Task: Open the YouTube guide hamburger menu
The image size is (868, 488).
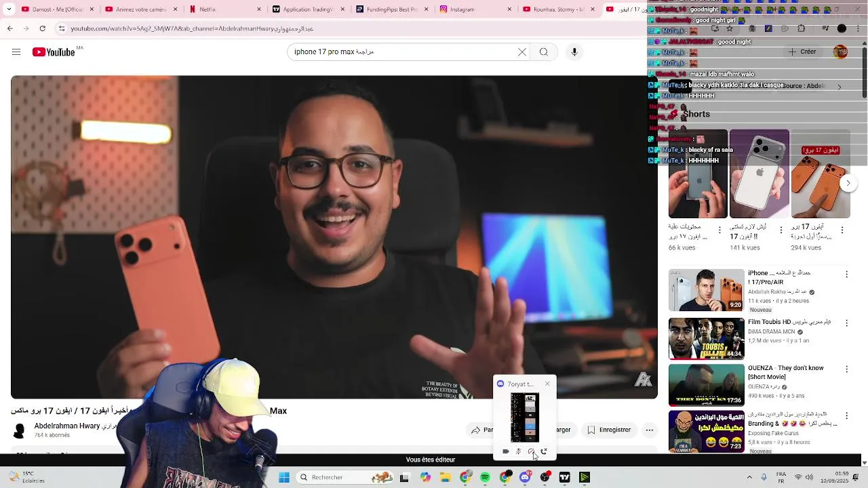Action: [x=16, y=52]
